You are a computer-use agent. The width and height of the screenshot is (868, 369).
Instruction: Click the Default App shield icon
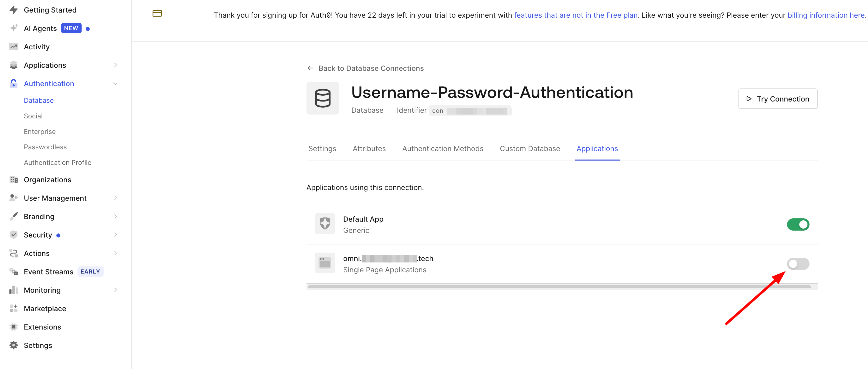click(x=325, y=223)
